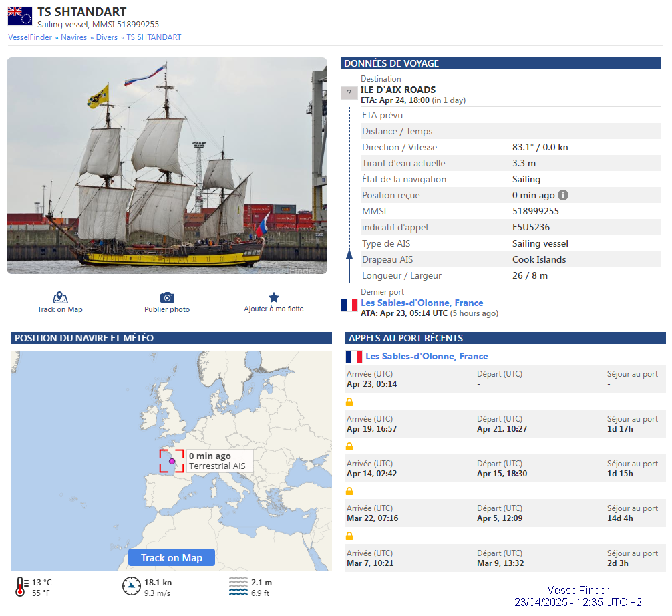This screenshot has height=616, width=672.
Task: Open the Divers breadcrumb category
Action: [107, 37]
